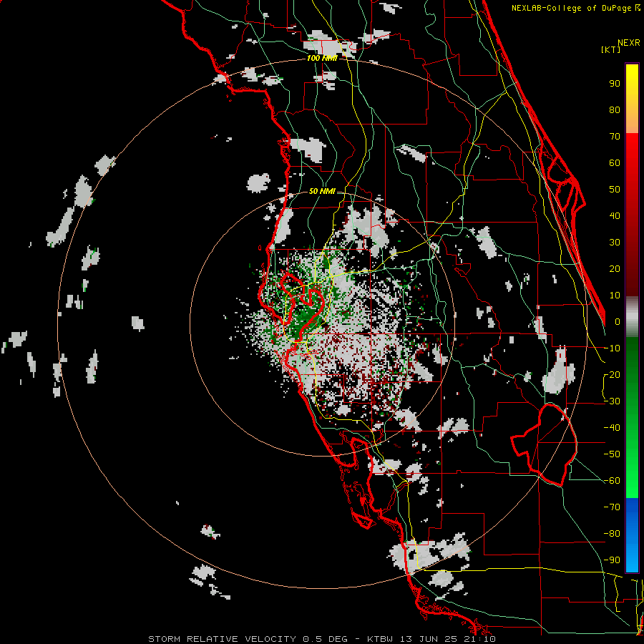Click the 30 value on the velocity scale
The width and height of the screenshot is (644, 644).
[615, 243]
